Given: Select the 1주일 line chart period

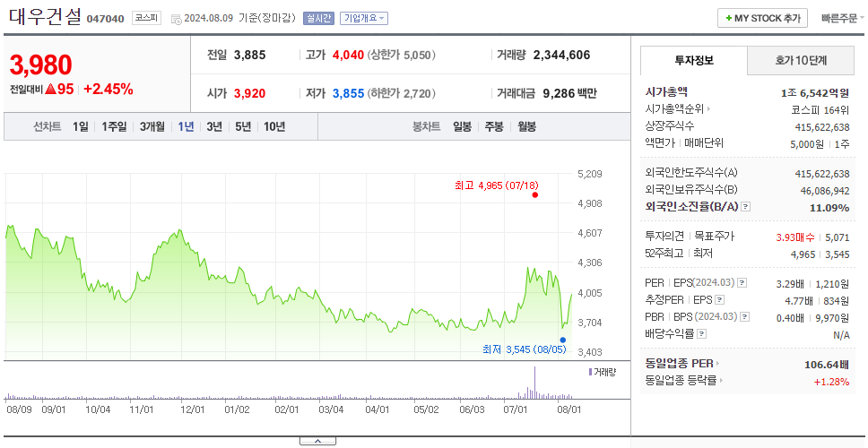Looking at the screenshot, I should pyautogui.click(x=114, y=126).
